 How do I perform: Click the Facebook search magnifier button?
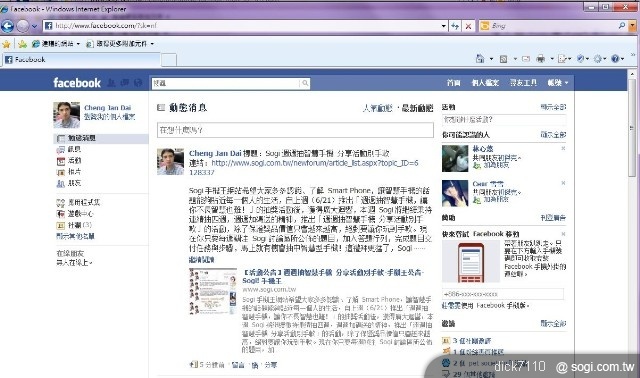click(305, 83)
